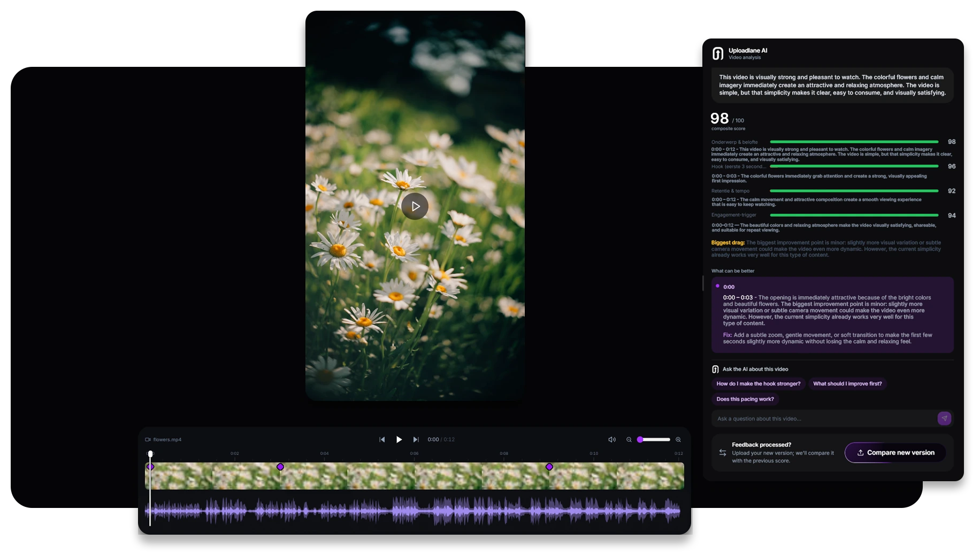Send question with purple paper-plane icon

(944, 419)
